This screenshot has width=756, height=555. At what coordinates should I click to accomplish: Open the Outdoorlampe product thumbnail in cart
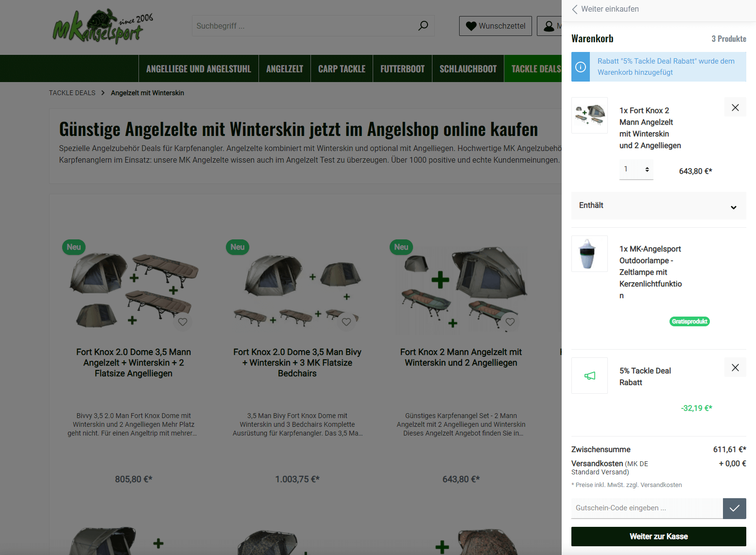[x=589, y=254]
